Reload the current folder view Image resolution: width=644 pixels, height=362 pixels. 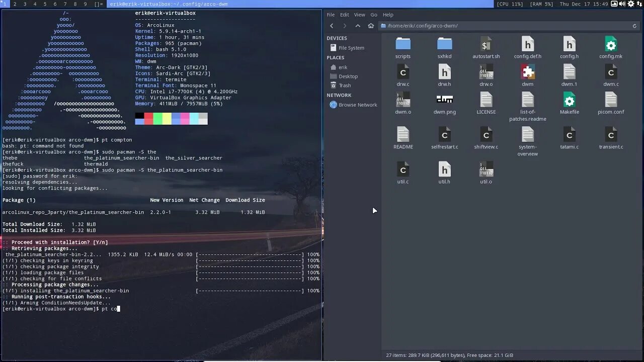point(634,26)
